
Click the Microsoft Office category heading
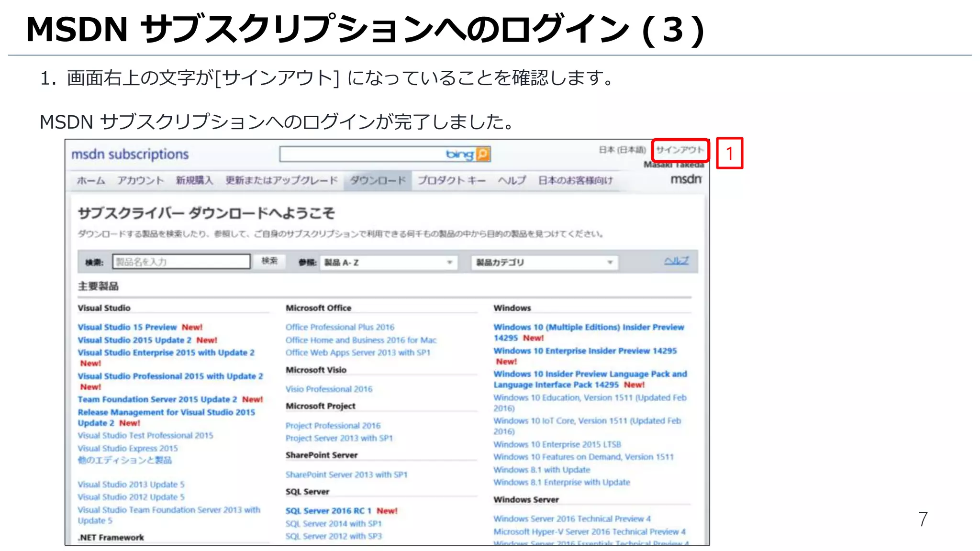pyautogui.click(x=318, y=308)
